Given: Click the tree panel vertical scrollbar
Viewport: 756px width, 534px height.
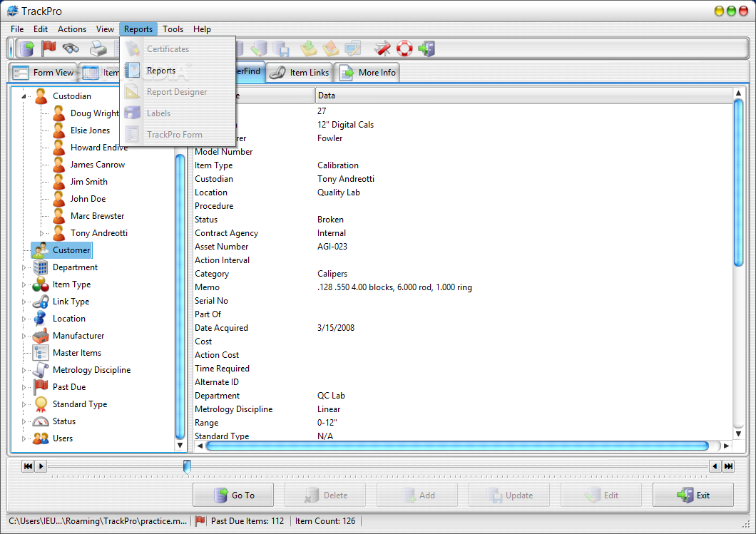Looking at the screenshot, I should [x=180, y=296].
